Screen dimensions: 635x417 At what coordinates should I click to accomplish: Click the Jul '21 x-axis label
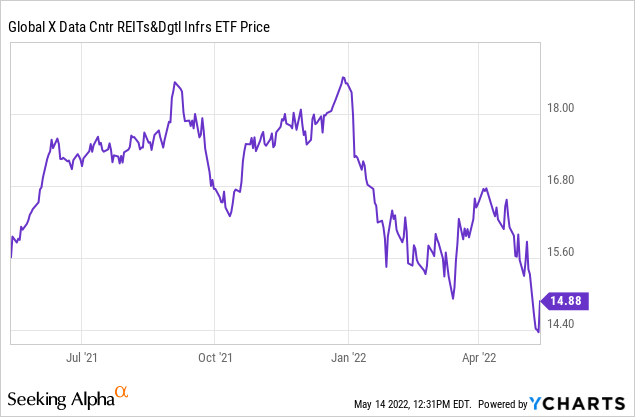click(x=81, y=357)
